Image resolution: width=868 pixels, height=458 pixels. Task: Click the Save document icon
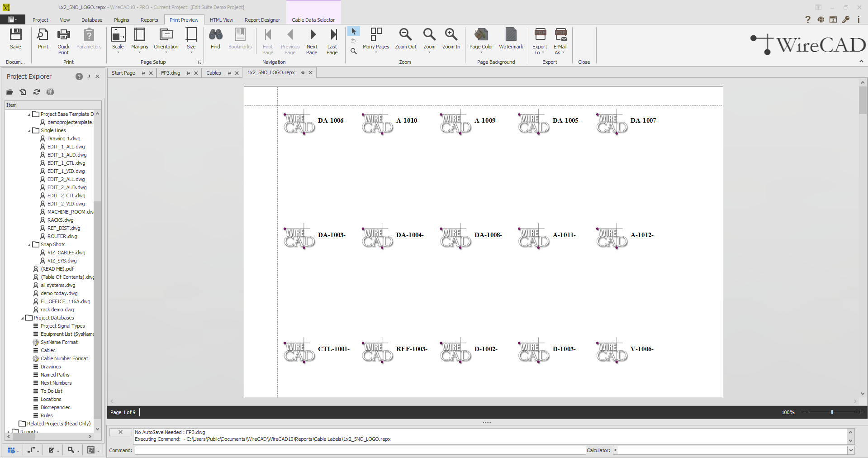coord(16,35)
